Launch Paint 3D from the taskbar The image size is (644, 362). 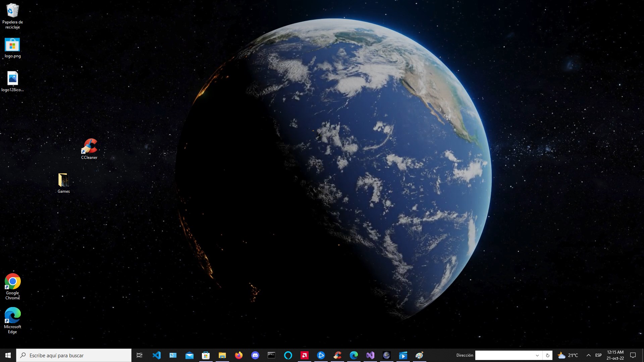point(419,355)
